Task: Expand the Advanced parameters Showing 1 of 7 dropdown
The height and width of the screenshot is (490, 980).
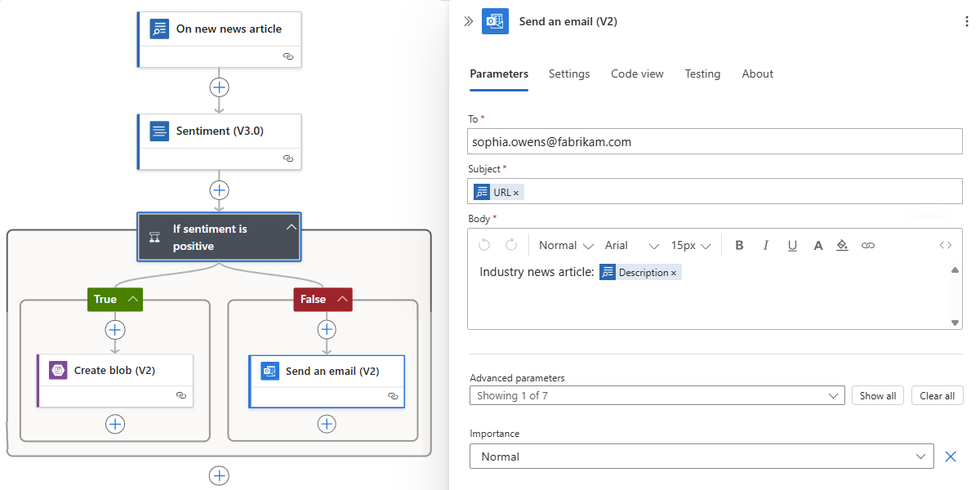Action: point(832,395)
